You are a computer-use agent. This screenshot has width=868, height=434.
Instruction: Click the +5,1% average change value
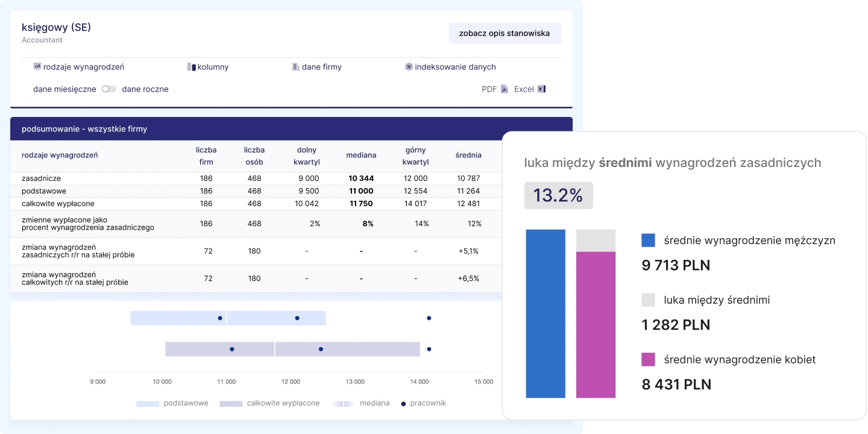pyautogui.click(x=468, y=251)
